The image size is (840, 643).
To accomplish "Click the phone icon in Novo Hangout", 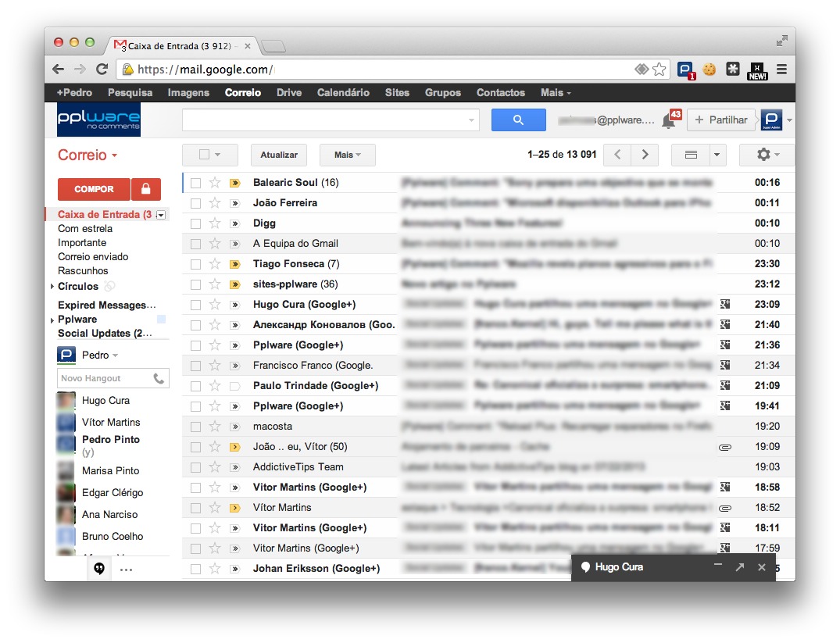I will [x=159, y=378].
